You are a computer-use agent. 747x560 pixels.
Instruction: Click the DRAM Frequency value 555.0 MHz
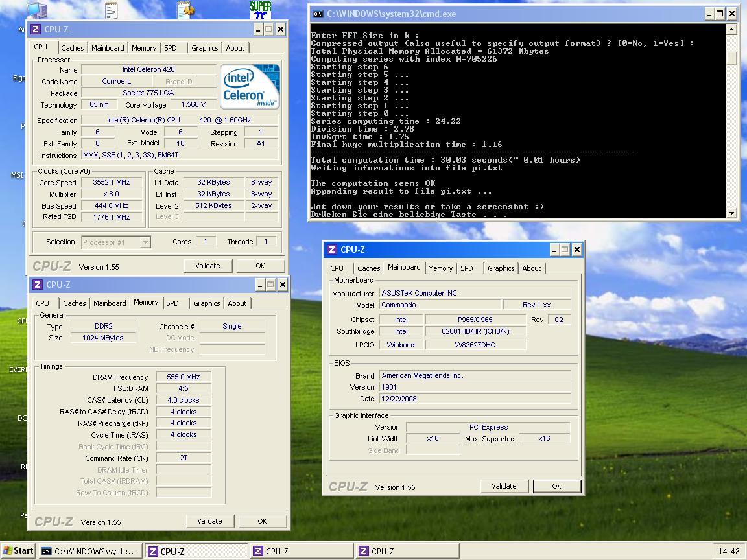(184, 377)
